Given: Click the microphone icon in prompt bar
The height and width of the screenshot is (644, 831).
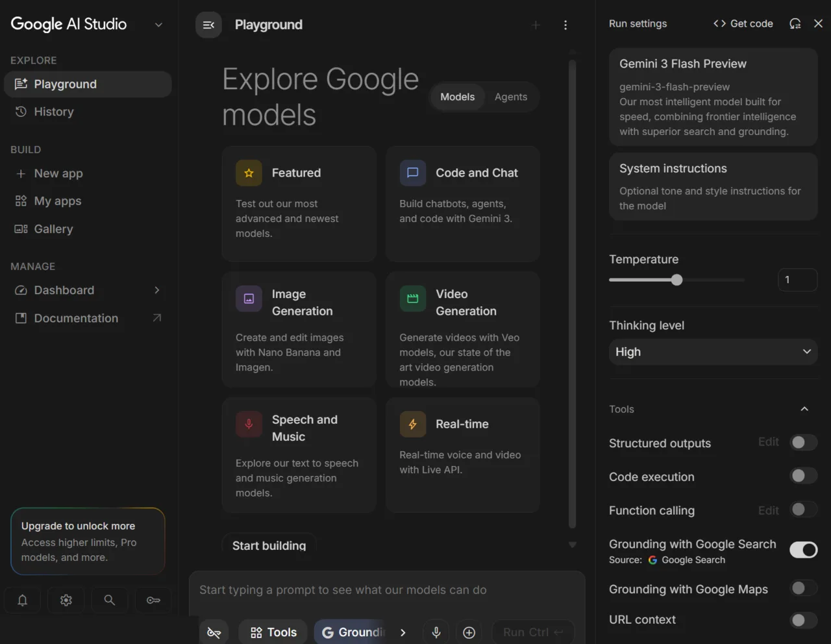Looking at the screenshot, I should pyautogui.click(x=436, y=632).
